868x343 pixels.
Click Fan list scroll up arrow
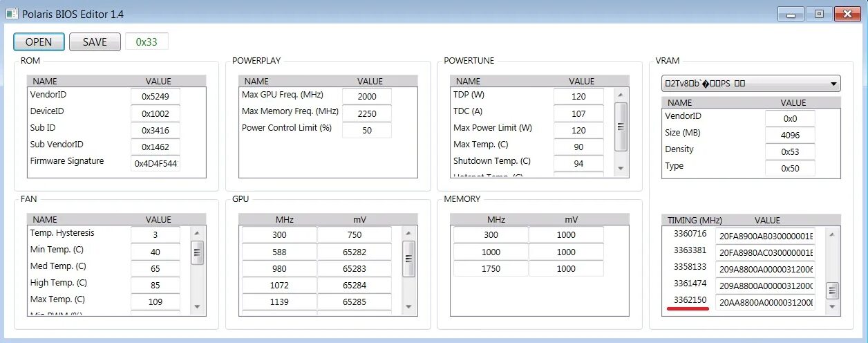click(x=198, y=233)
